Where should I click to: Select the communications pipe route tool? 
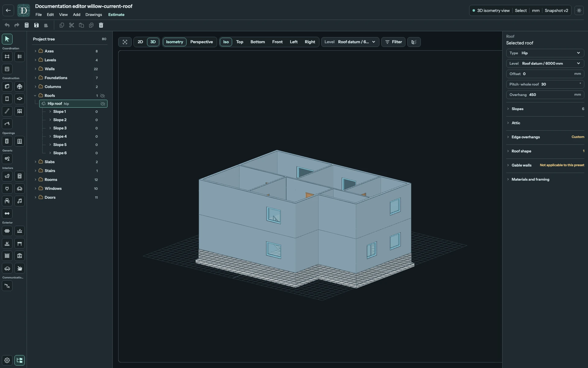click(x=7, y=286)
